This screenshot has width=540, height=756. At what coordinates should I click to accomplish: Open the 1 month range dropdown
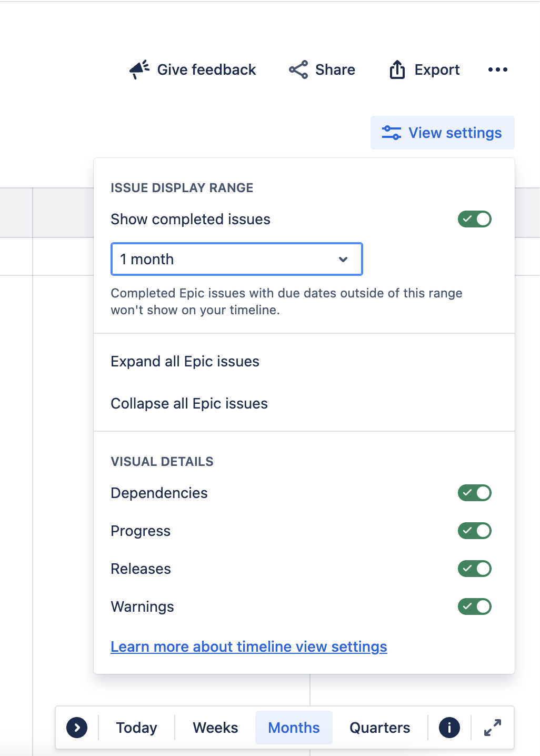tap(236, 259)
